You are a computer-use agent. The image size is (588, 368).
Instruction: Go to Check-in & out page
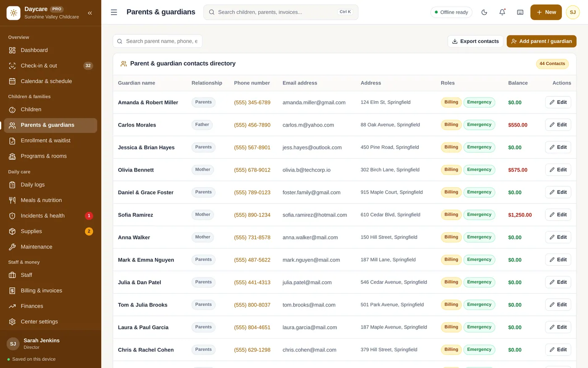tap(50, 66)
